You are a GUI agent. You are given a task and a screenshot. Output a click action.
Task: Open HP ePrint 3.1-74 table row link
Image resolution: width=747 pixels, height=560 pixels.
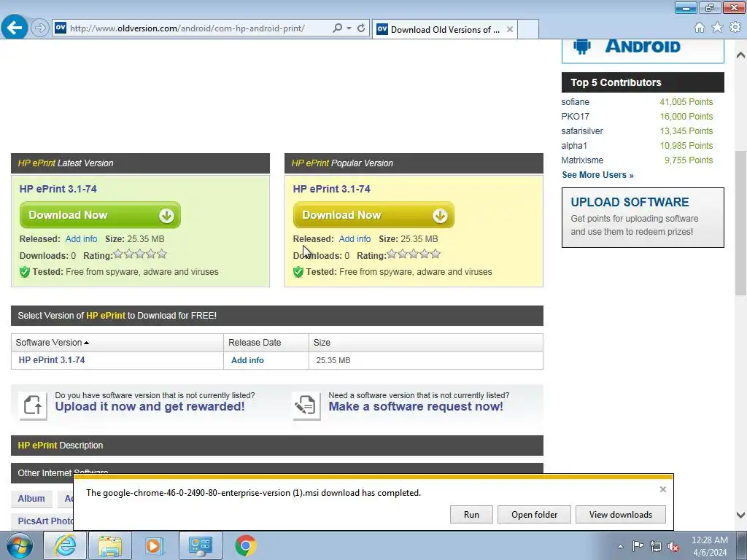tap(52, 360)
